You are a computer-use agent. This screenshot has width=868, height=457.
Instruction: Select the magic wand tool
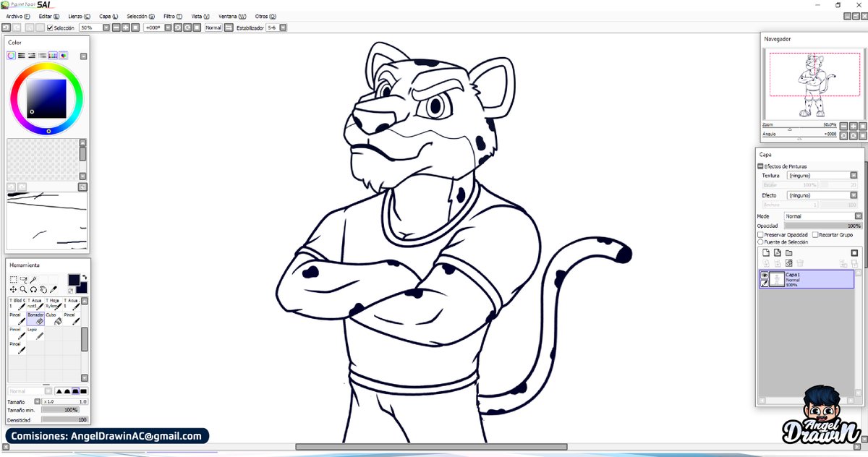click(x=33, y=279)
